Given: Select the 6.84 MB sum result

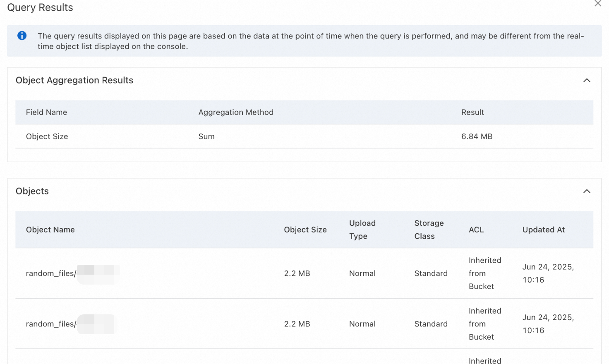Looking at the screenshot, I should point(477,136).
